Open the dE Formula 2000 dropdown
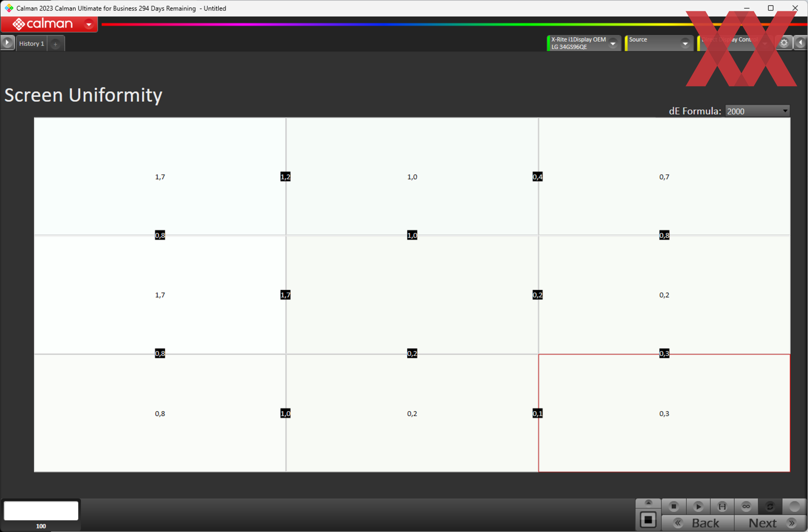Screen dimensions: 808x532 pos(757,111)
